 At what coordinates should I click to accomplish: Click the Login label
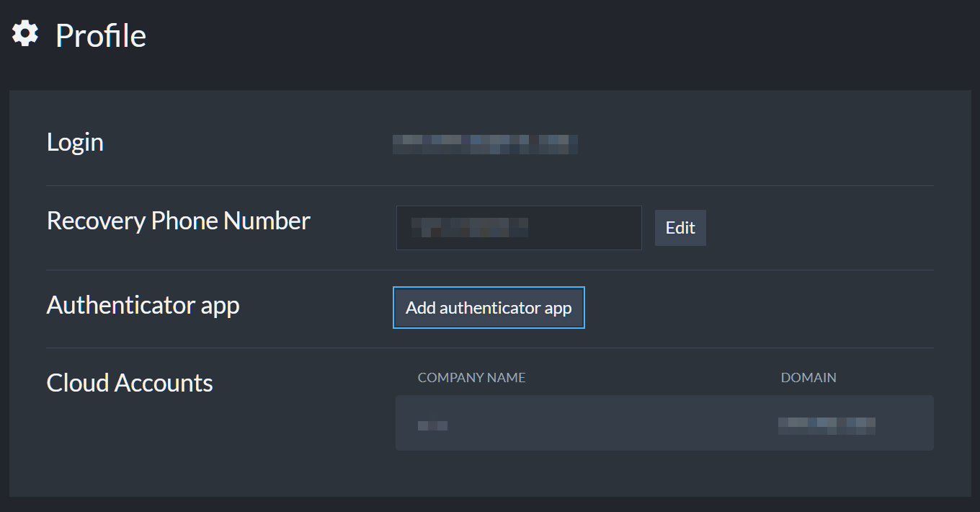click(75, 142)
